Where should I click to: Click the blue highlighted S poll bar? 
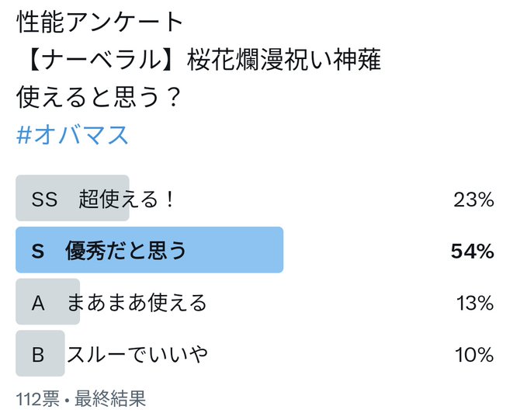[150, 250]
